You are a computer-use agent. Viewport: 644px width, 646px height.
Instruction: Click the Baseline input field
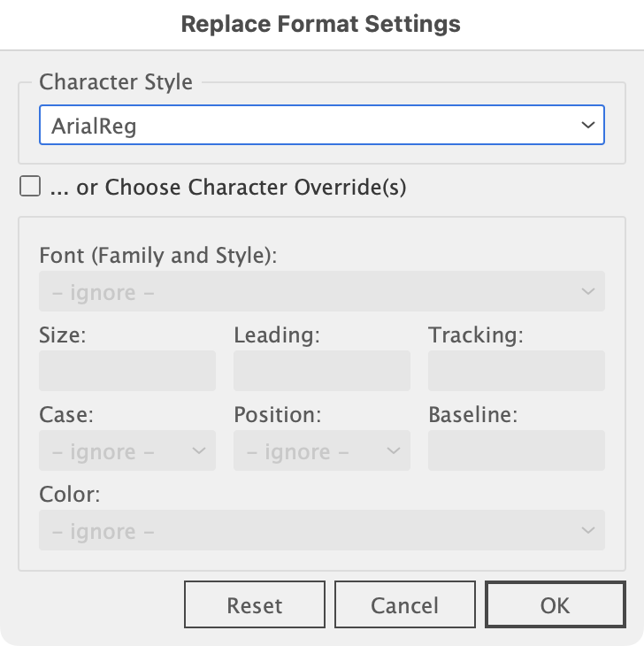516,450
